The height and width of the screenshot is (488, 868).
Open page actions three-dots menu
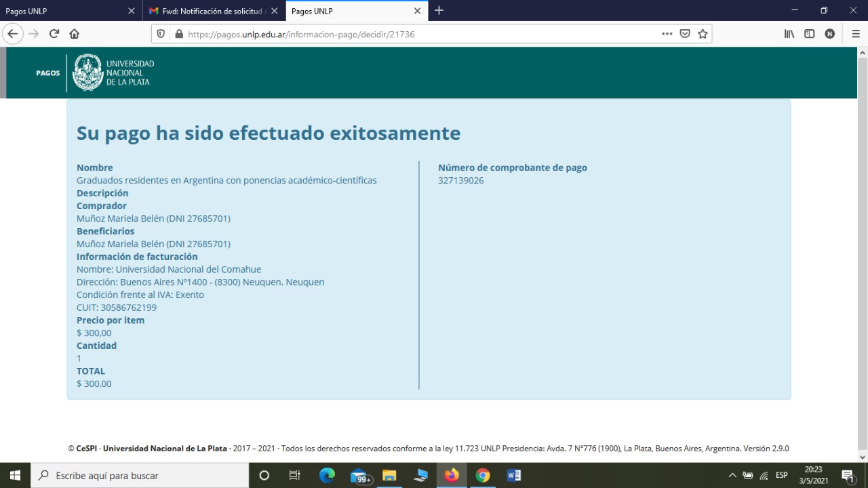tap(667, 34)
